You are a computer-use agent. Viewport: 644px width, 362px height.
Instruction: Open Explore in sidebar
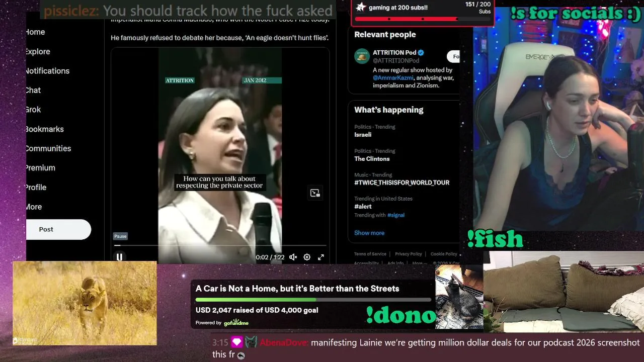point(38,51)
